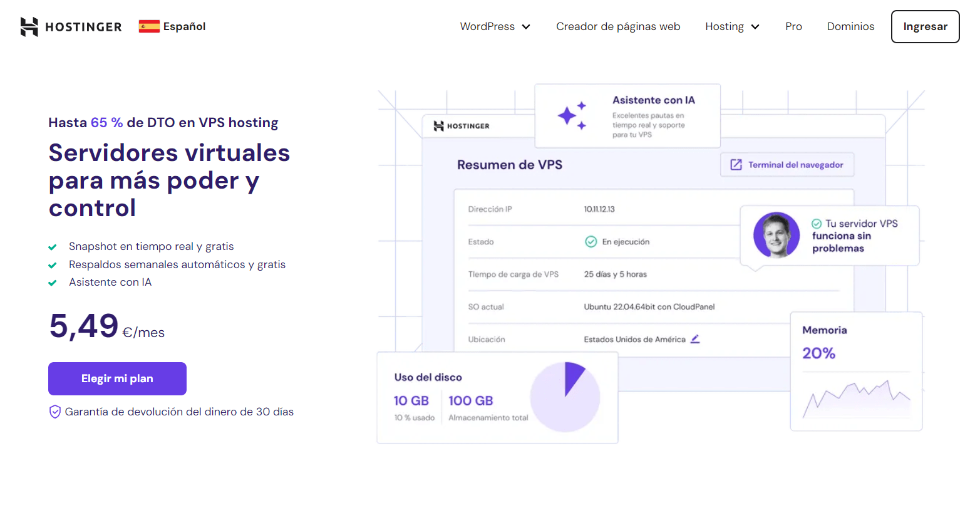Click the AI sparkle stars icon

[572, 116]
